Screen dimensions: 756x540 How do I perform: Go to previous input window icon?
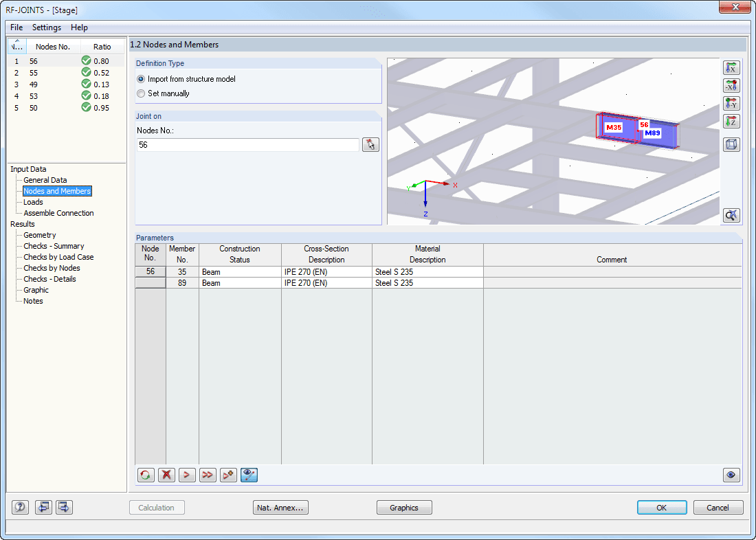pos(43,507)
